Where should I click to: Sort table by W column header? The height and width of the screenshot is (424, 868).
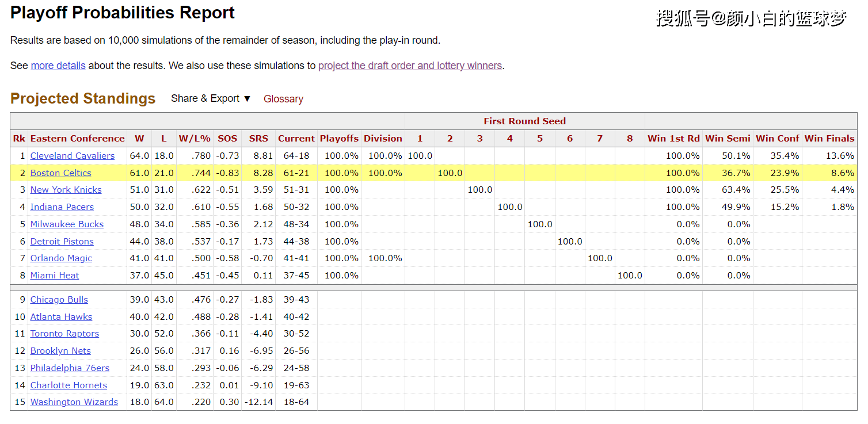coord(139,138)
